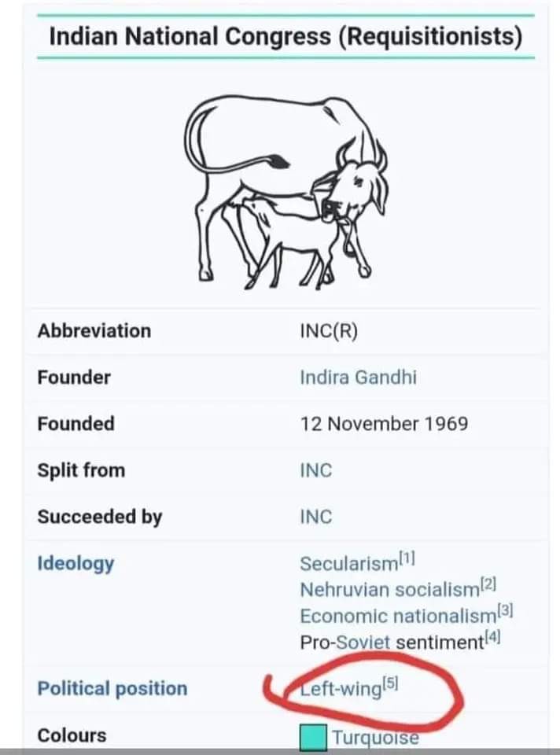Screen dimensions: 560x755
Task: Click the turquoise colour swatch square
Action: [313, 738]
